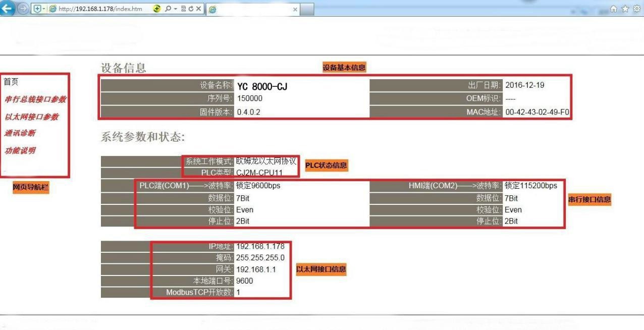
Task: Select firmware version 0.4.0.2
Action: point(248,112)
